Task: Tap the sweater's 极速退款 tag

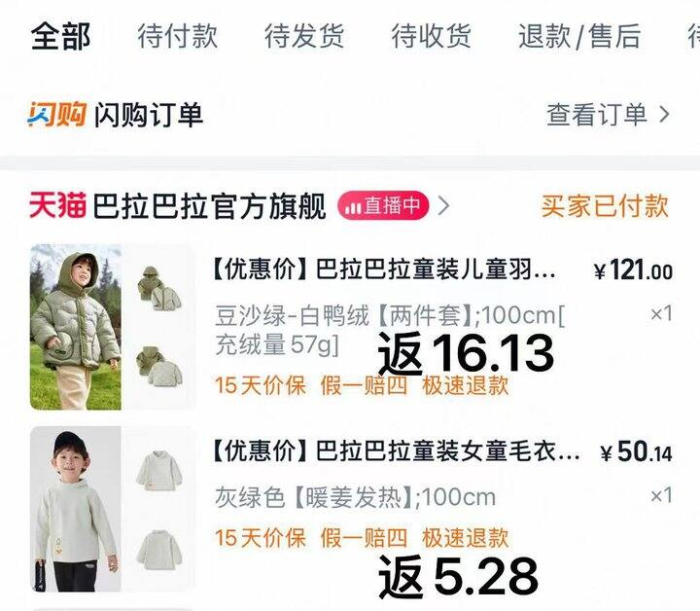Action: click(465, 538)
